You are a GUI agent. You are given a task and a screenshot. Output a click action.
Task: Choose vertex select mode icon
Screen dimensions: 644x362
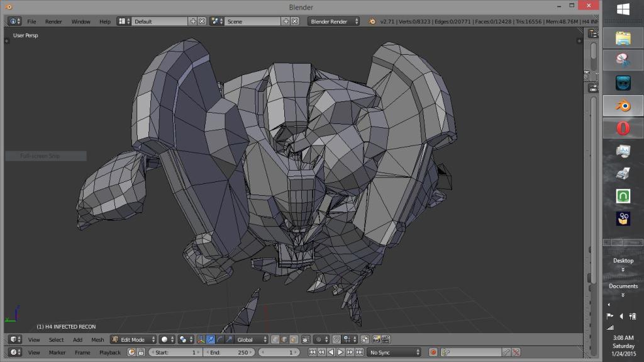275,339
